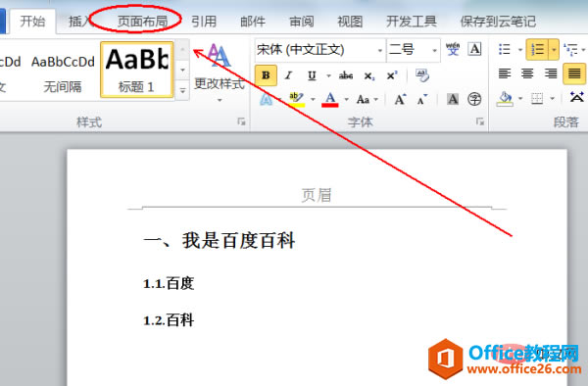Screen dimensions: 588x386
Task: Click the Borders grid icon
Action: point(537,99)
